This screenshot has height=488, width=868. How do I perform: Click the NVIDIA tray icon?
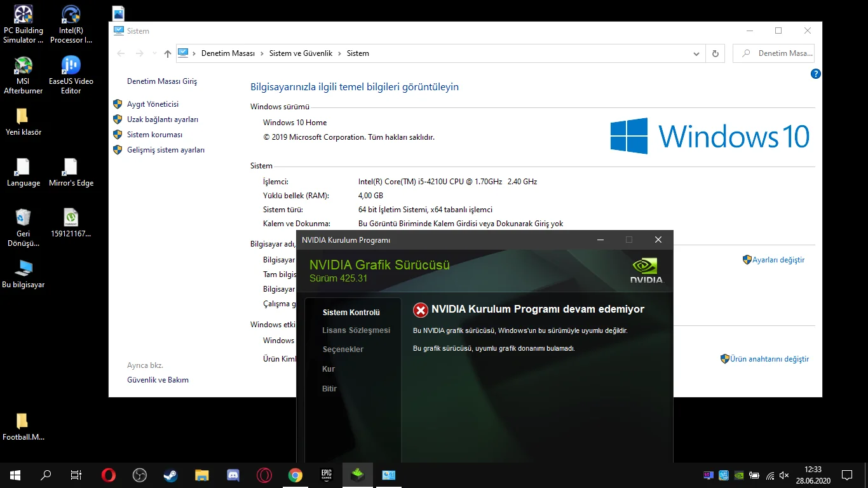coord(739,475)
